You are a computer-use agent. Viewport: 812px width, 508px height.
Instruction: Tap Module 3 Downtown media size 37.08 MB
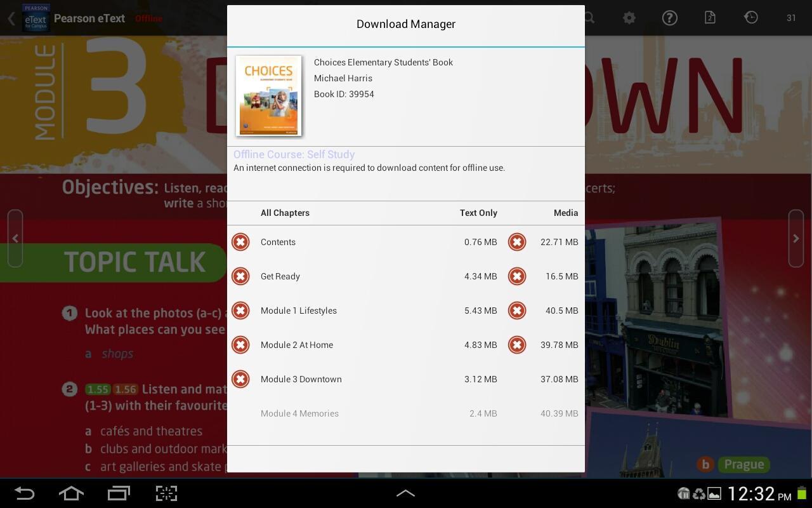tap(559, 379)
